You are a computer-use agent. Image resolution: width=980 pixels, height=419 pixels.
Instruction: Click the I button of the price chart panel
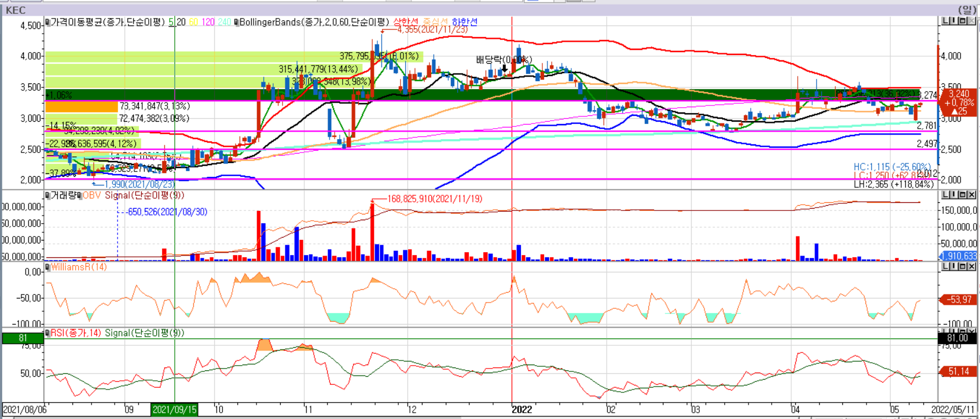(x=954, y=21)
